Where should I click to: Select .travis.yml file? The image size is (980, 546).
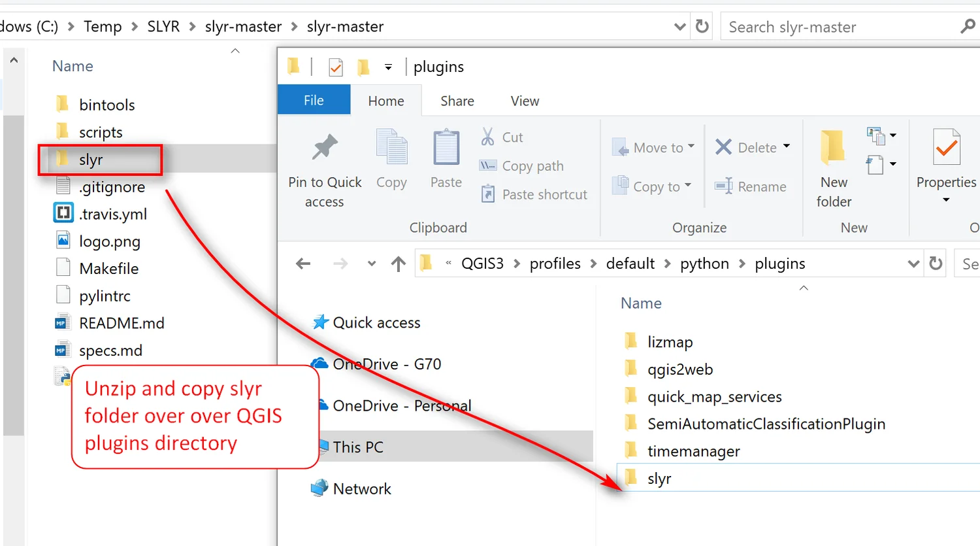[101, 214]
